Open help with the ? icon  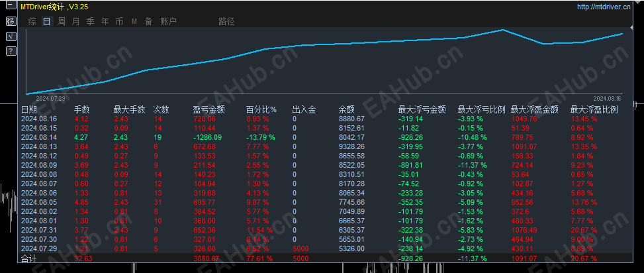click(x=11, y=51)
